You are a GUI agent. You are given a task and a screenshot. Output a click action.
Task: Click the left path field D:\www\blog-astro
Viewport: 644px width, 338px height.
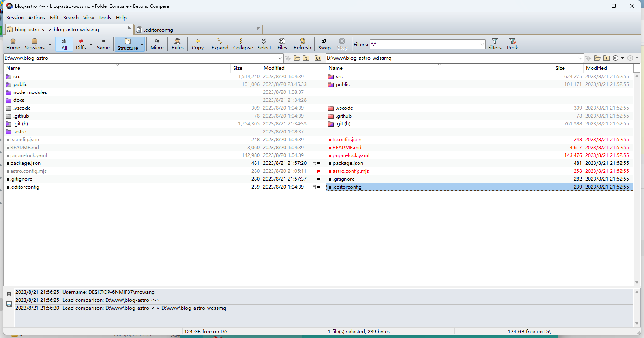140,58
